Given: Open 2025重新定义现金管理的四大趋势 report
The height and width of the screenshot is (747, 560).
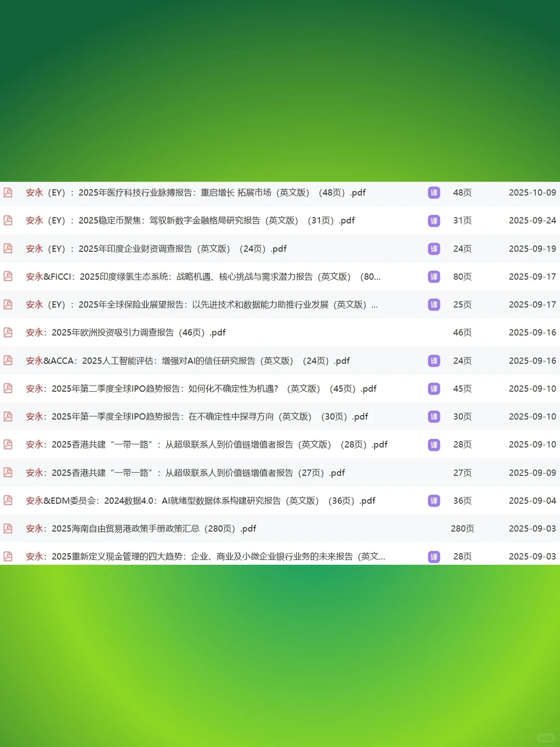Looking at the screenshot, I should 205,557.
